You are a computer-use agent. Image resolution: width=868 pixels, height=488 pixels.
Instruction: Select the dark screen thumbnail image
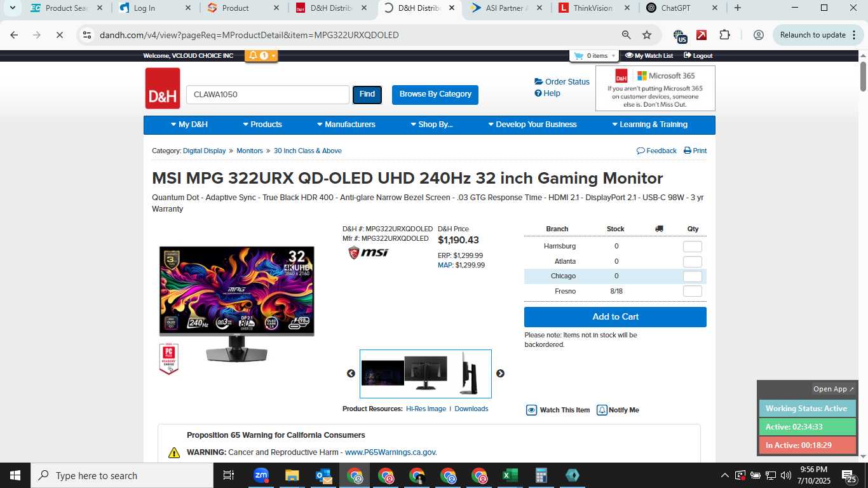pyautogui.click(x=383, y=373)
